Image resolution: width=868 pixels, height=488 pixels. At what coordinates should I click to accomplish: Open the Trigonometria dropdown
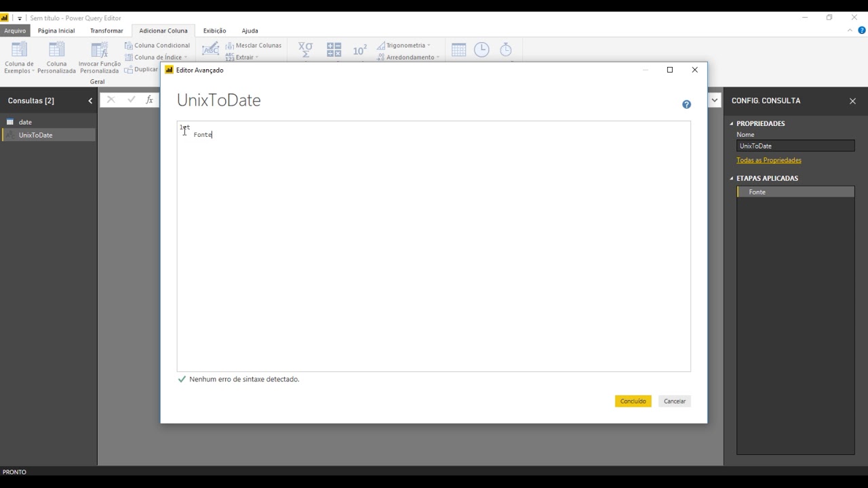click(x=404, y=45)
